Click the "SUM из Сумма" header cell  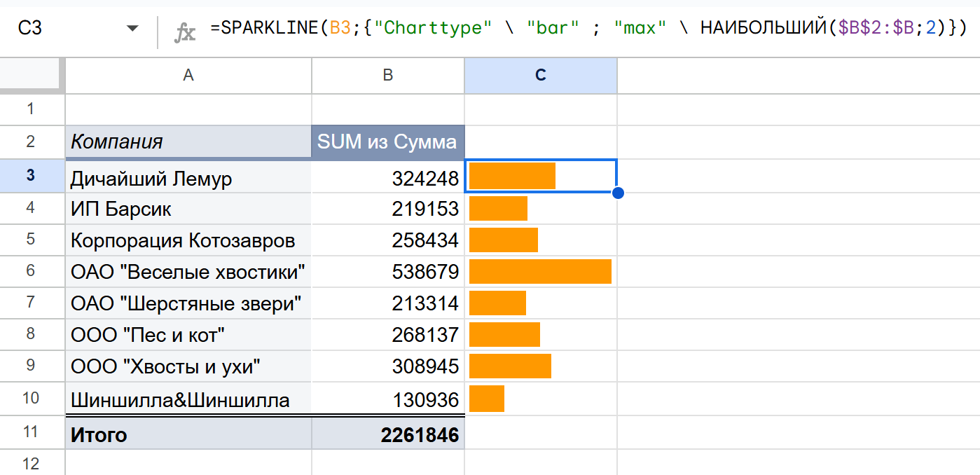(387, 142)
